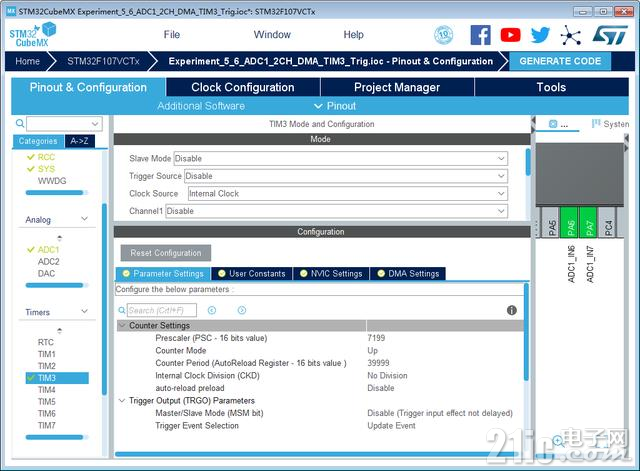Viewport: 640px width, 471px height.
Task: Select the grey PC4 pin
Action: click(x=608, y=222)
